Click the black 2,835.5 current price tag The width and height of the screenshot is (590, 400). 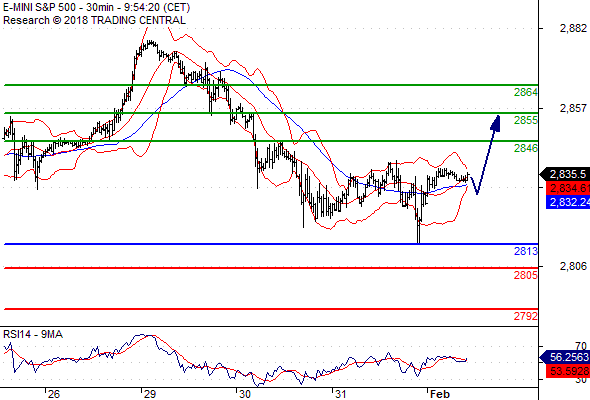564,174
